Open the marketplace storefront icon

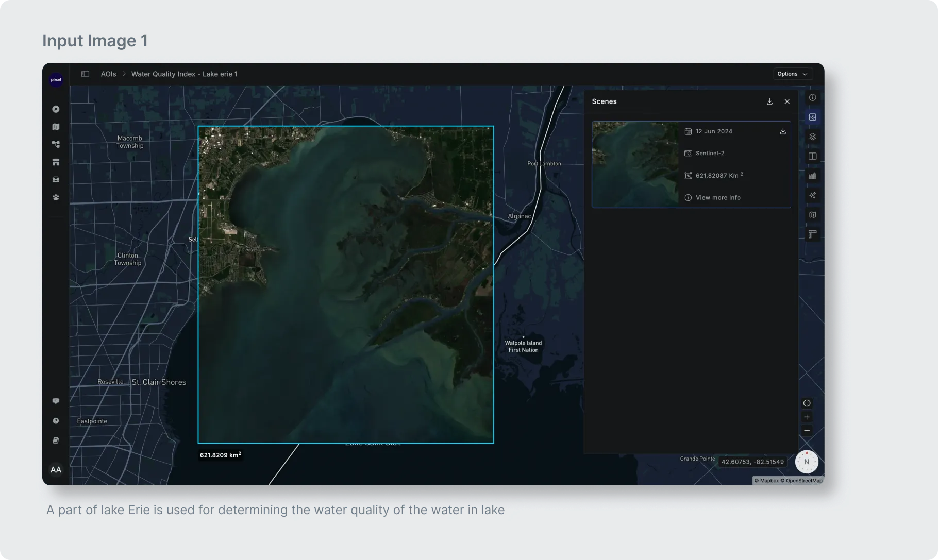click(56, 162)
